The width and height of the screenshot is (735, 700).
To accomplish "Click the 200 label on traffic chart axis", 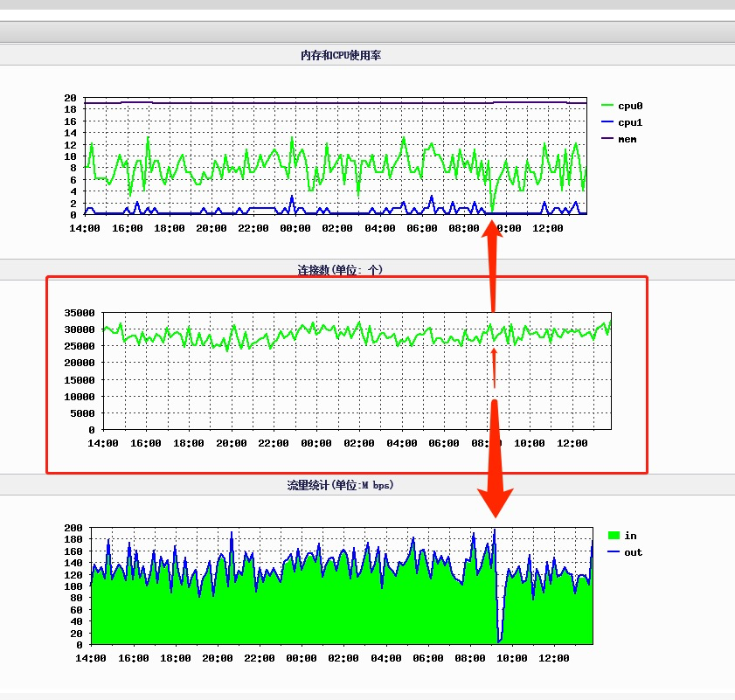I will tap(73, 528).
